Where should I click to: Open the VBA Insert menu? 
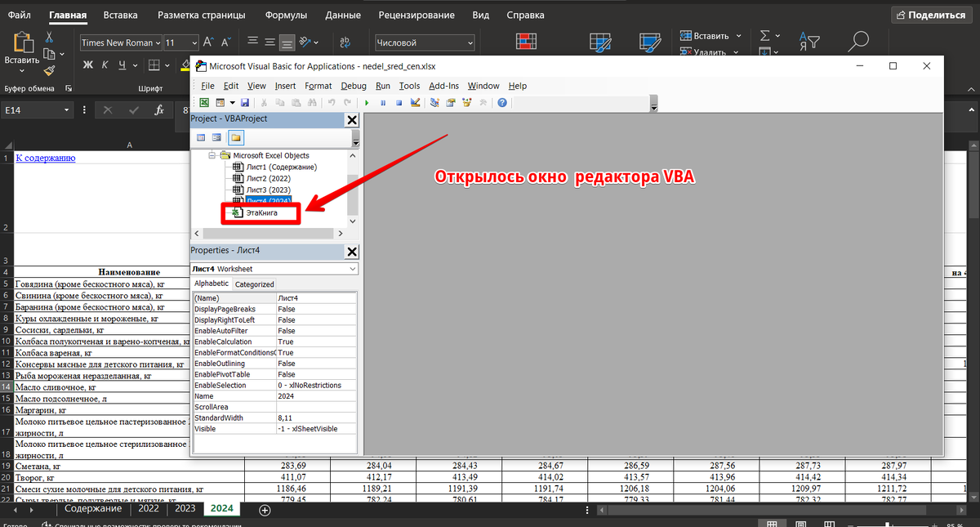point(285,86)
